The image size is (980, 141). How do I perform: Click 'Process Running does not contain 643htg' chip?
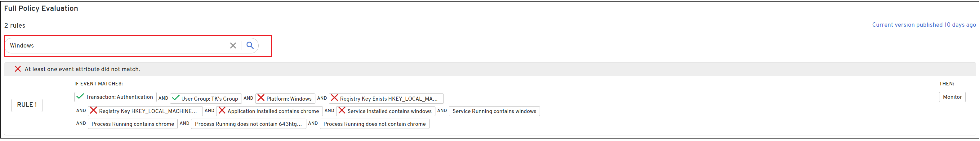pos(248,124)
